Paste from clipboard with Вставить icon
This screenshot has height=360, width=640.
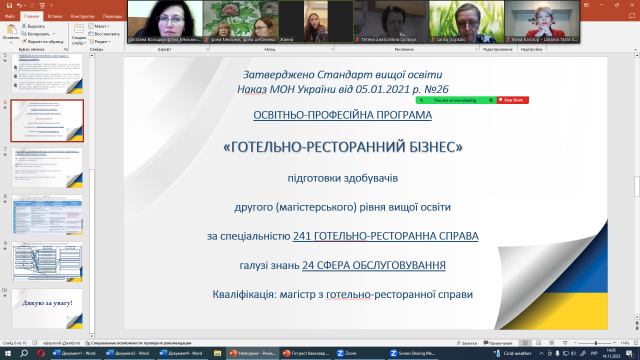[11, 30]
